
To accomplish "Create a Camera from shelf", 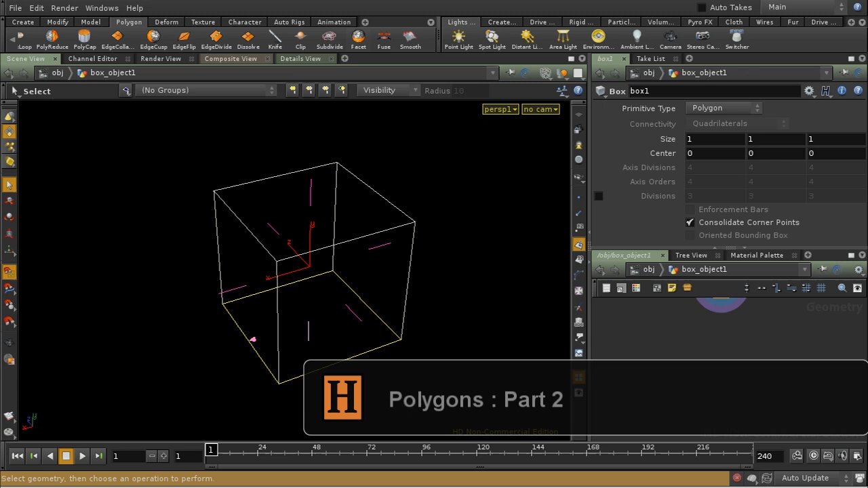I will pyautogui.click(x=670, y=40).
